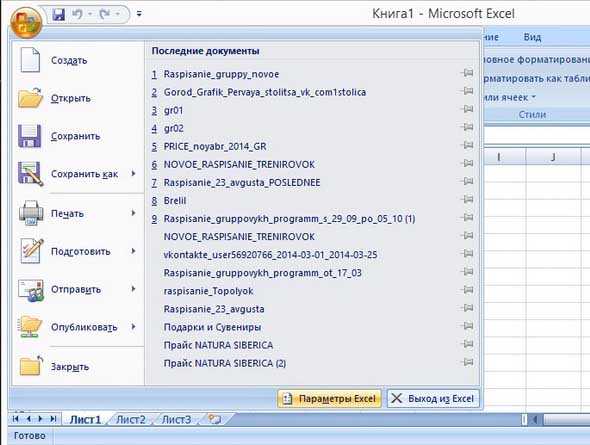590x445 pixels.
Task: Expand the Сохранить как submenu arrow
Action: click(x=134, y=173)
